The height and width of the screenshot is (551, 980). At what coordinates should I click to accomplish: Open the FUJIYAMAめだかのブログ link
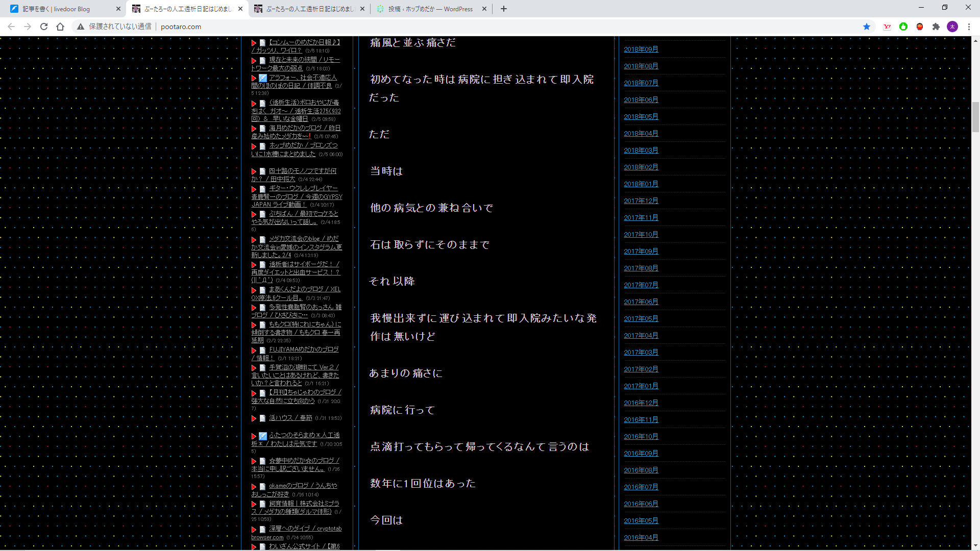(x=304, y=349)
